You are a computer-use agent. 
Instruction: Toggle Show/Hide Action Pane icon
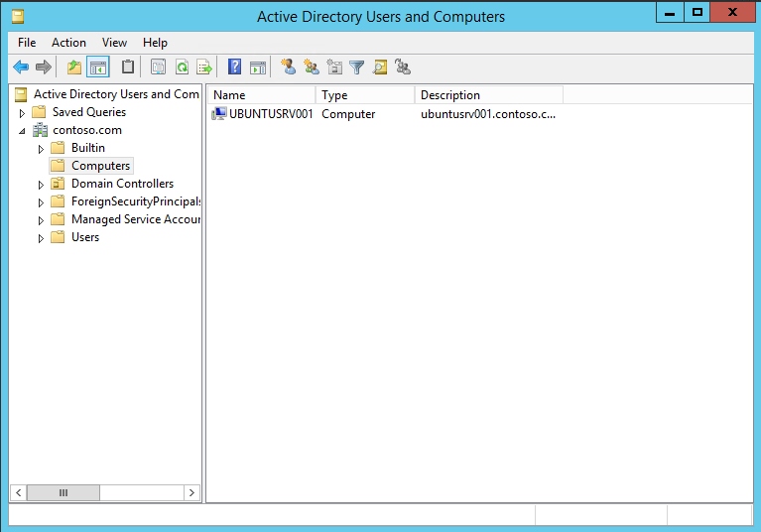pyautogui.click(x=258, y=67)
